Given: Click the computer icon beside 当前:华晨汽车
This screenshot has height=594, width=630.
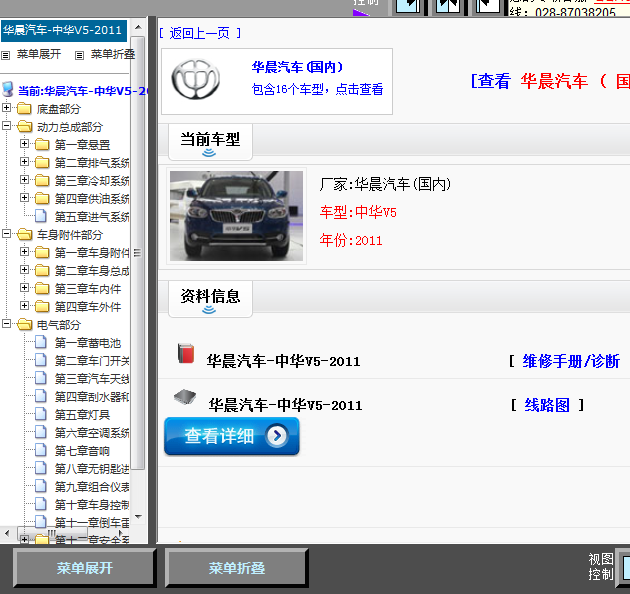Looking at the screenshot, I should (x=8, y=90).
